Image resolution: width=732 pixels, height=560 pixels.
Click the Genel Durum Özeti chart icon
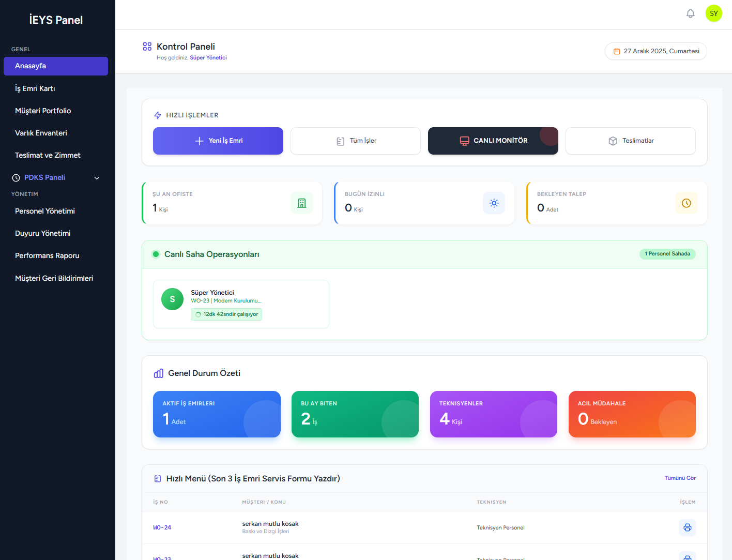pyautogui.click(x=159, y=373)
